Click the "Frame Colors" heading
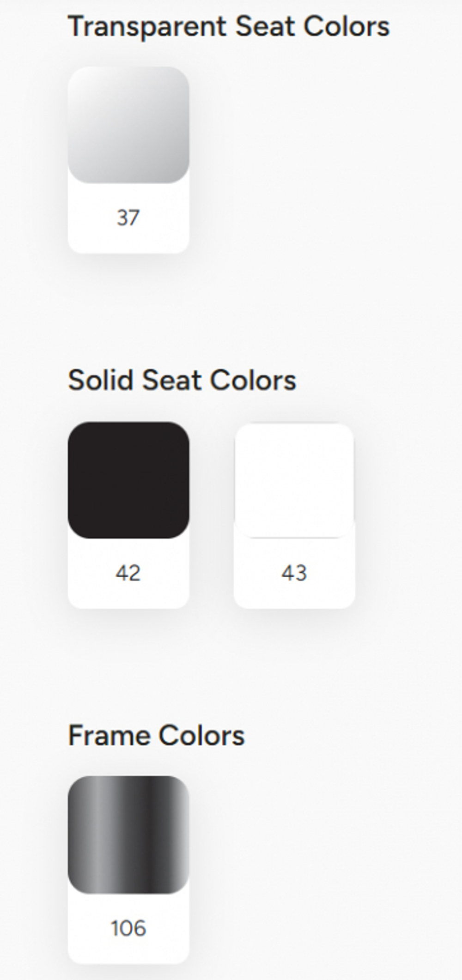Image resolution: width=462 pixels, height=980 pixels. click(x=156, y=736)
